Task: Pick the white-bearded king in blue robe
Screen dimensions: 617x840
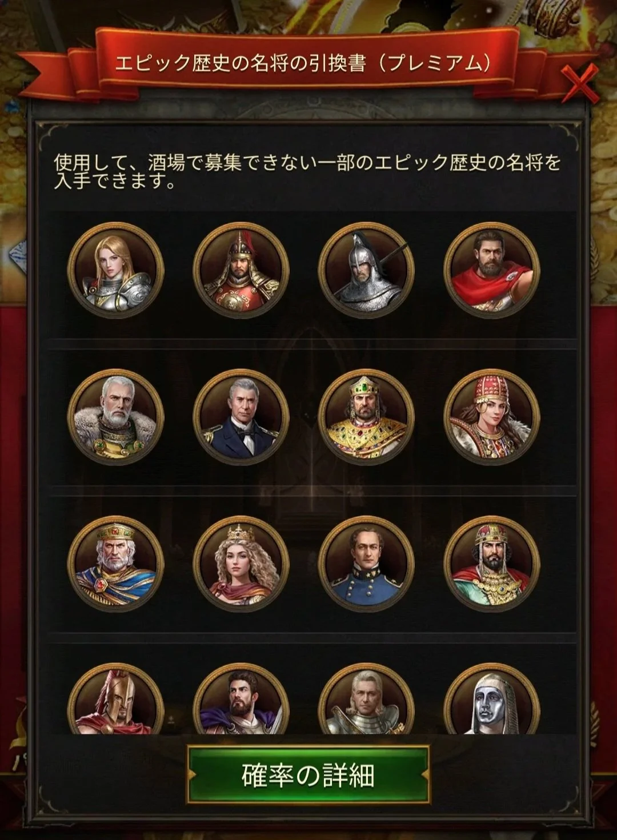Action: pyautogui.click(x=115, y=564)
